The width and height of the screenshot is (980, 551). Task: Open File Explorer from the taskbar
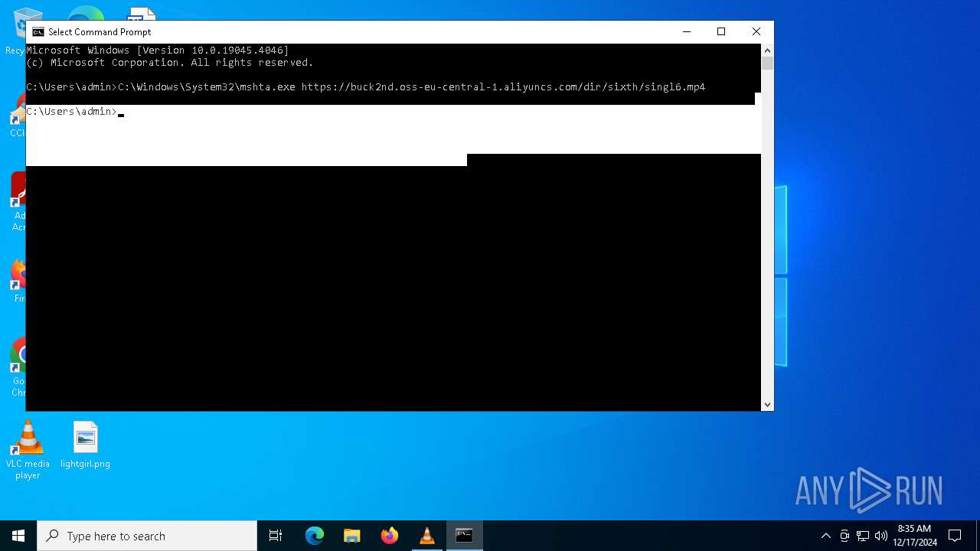coord(352,536)
